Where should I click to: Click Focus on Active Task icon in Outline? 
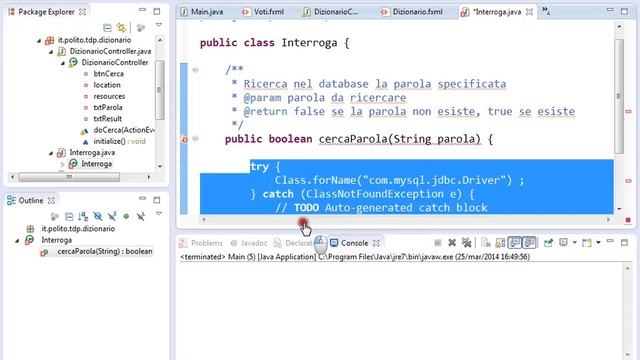(54, 216)
